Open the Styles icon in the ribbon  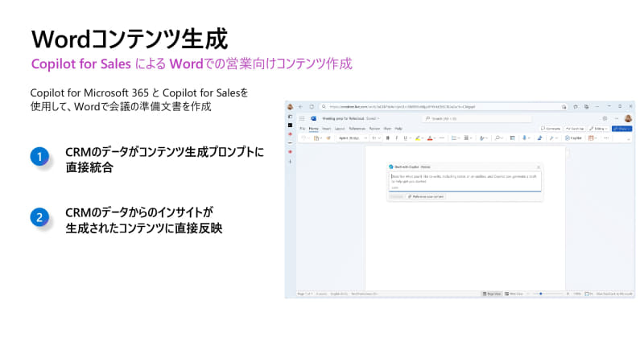[482, 138]
